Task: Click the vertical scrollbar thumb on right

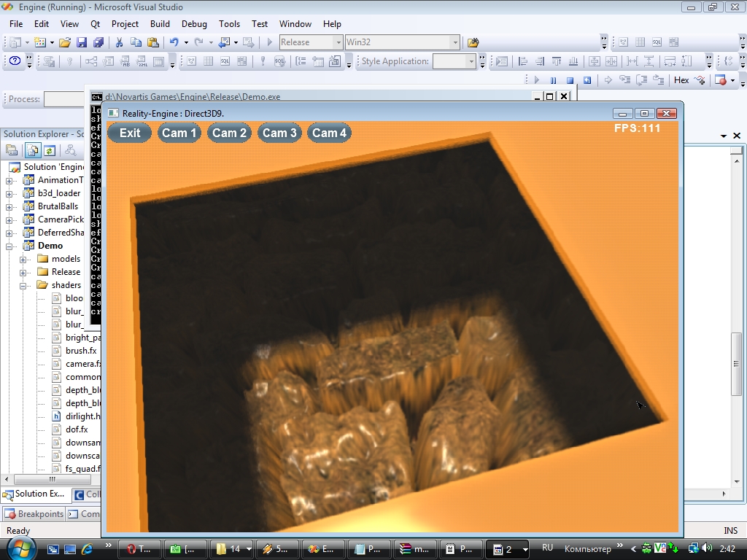Action: (738, 363)
